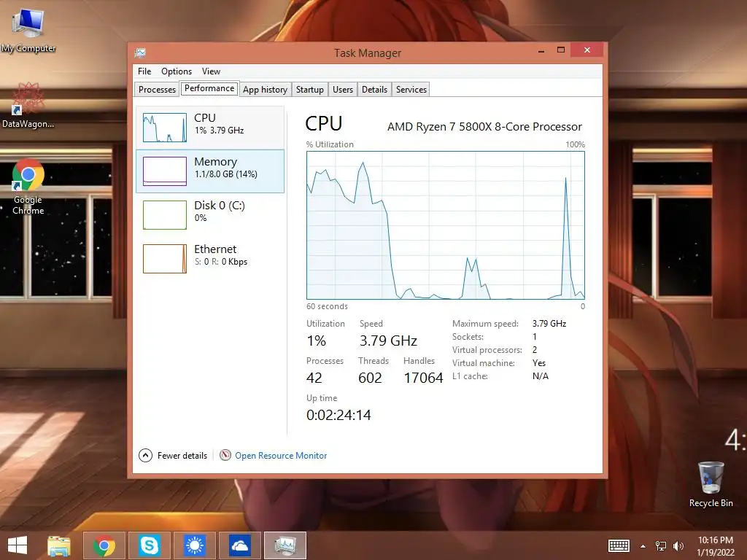Open the taskbar clock and date
The height and width of the screenshot is (560, 747).
click(x=716, y=546)
